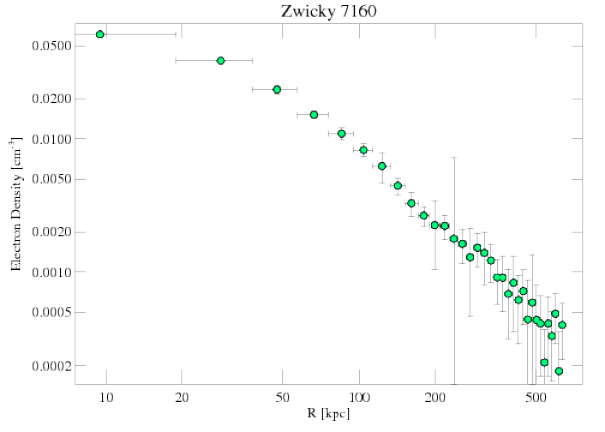Viewport: 605px width, 432px height.
Task: Click the 100 x-axis tick label
Action: [x=359, y=397]
